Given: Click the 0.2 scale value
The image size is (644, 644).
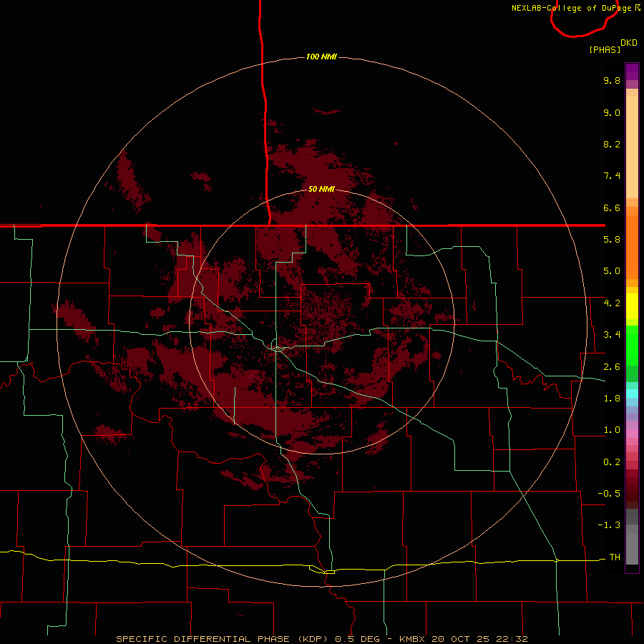Looking at the screenshot, I should tap(612, 462).
